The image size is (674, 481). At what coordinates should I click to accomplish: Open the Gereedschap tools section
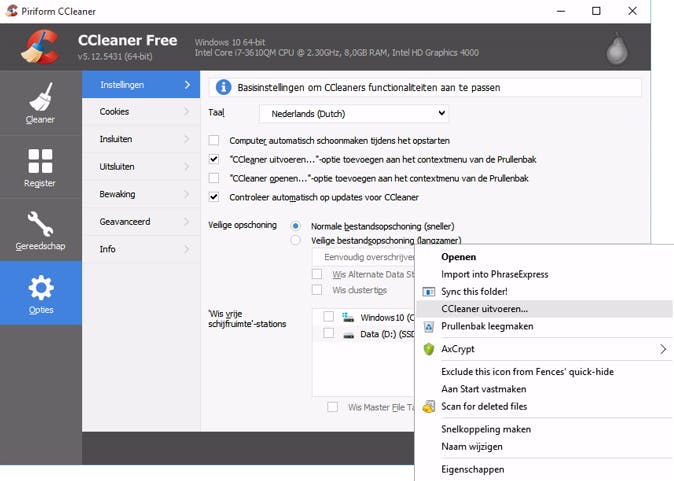(40, 230)
